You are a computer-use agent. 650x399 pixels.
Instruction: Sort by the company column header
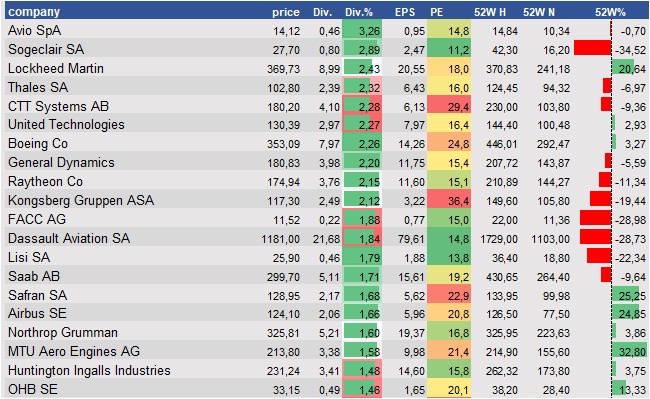34,12
